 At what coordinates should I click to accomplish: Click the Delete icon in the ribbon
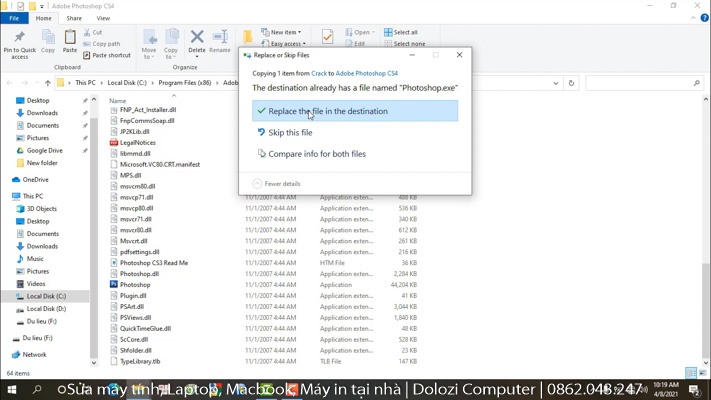tap(197, 40)
